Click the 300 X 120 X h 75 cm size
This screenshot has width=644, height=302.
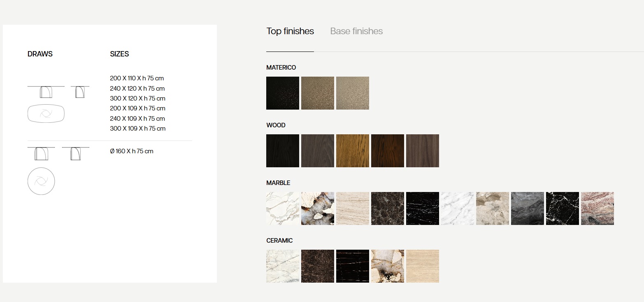[x=137, y=98]
